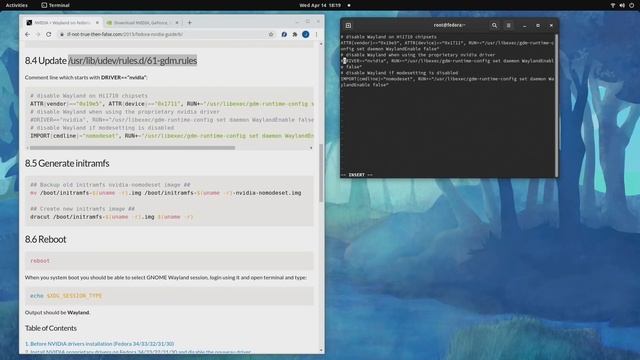640x360 pixels.
Task: Click the dracut command line
Action: 111,217
